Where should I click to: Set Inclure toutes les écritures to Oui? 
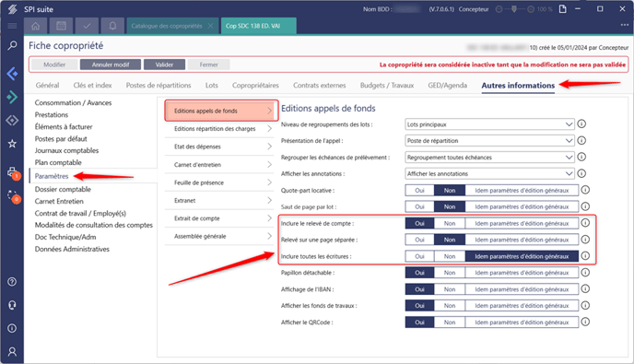419,256
